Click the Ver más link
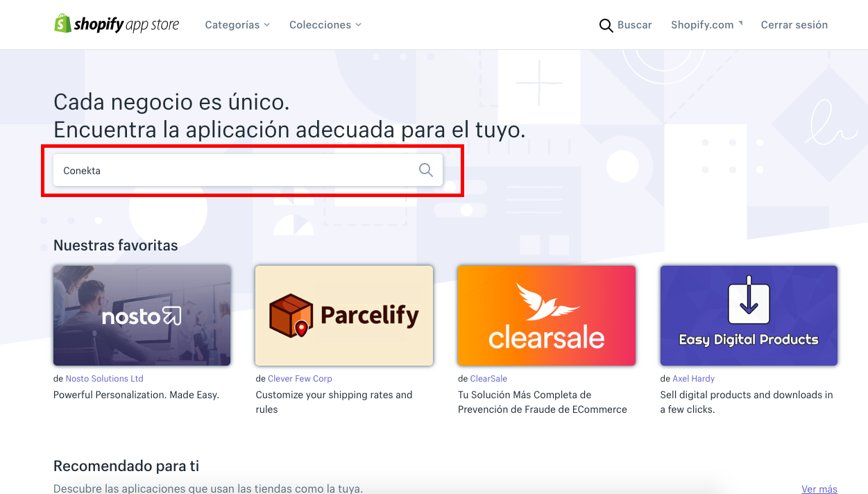The image size is (868, 494). 819,489
